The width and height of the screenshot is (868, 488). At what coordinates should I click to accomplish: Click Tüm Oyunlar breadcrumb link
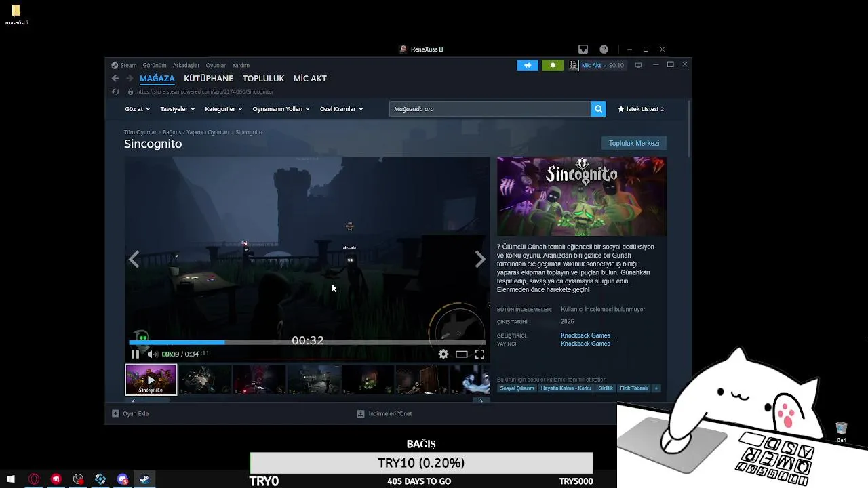click(140, 132)
